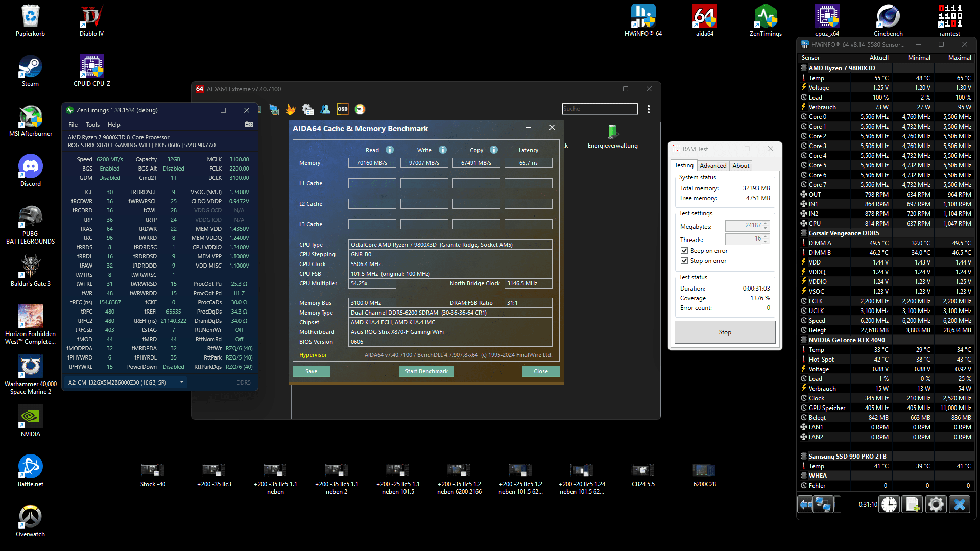The image size is (980, 551).
Task: Open ZenTimings Tools menu
Action: pyautogui.click(x=92, y=125)
